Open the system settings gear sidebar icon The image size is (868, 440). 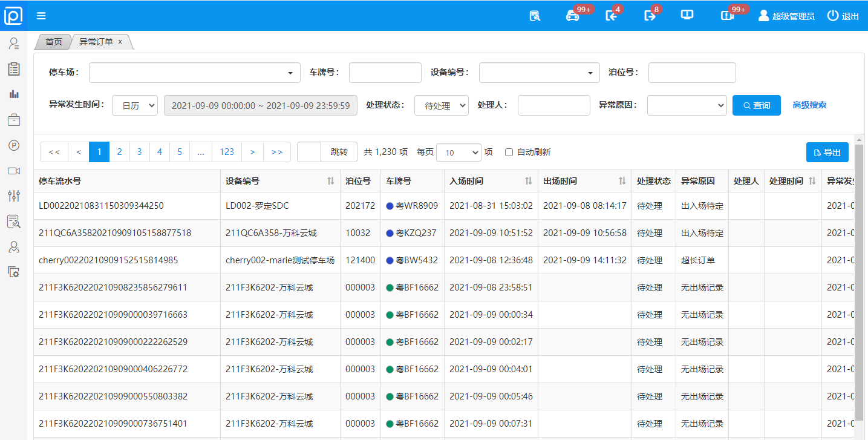(13, 272)
